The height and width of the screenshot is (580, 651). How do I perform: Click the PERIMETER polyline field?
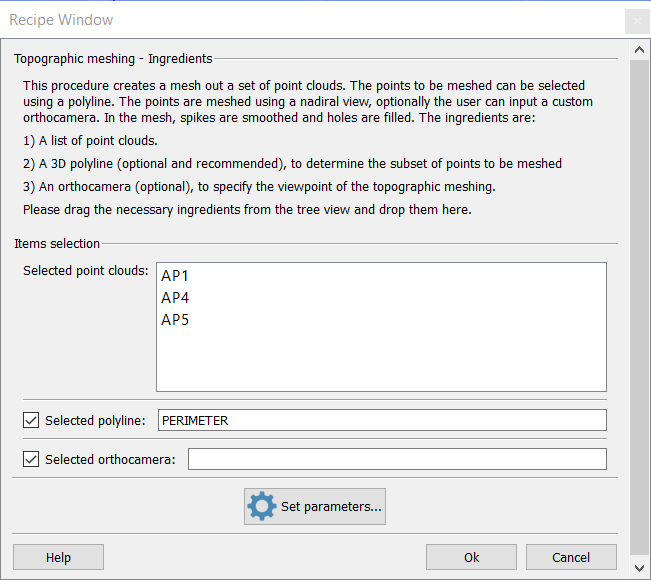382,420
